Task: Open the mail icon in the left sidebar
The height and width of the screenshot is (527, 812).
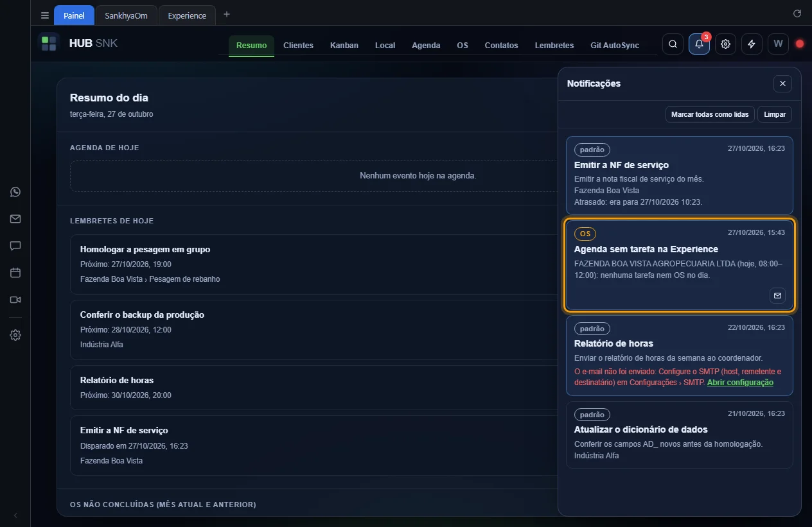Action: click(15, 219)
